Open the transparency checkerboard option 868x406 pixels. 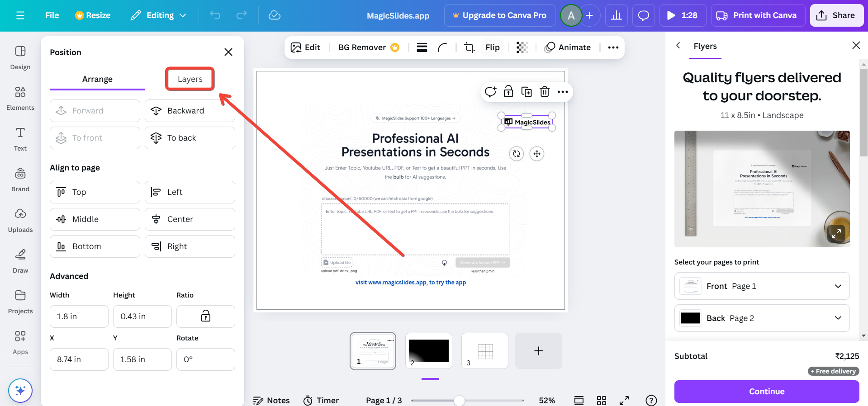[522, 47]
